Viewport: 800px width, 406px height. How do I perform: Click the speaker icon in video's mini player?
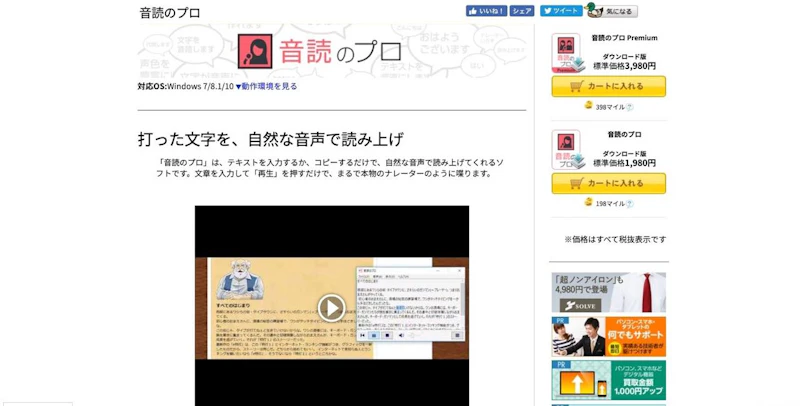point(402,336)
